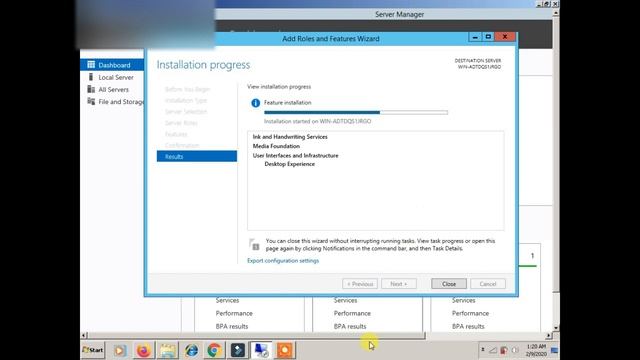Select Desktop Experience entry
This screenshot has width=640, height=360.
coord(289,164)
